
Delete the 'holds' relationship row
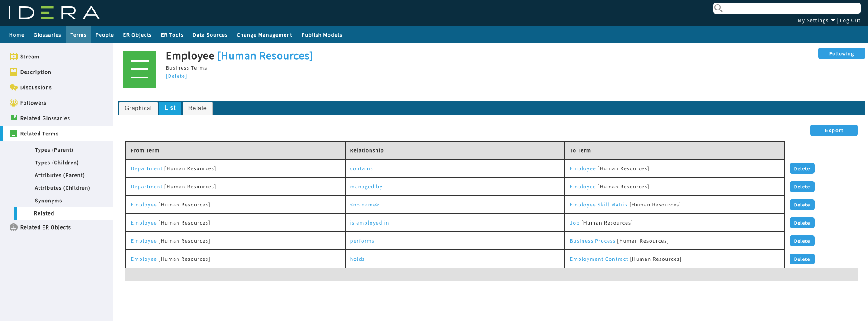(802, 259)
